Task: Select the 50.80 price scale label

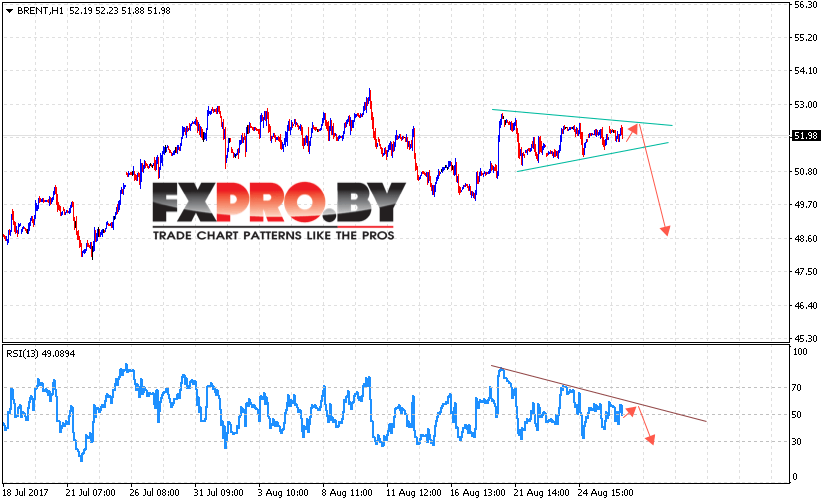Action: click(806, 171)
